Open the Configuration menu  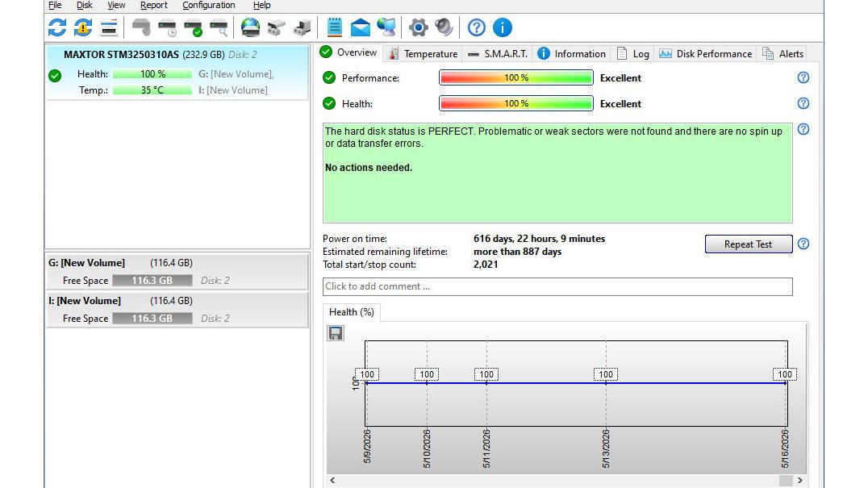coord(209,6)
